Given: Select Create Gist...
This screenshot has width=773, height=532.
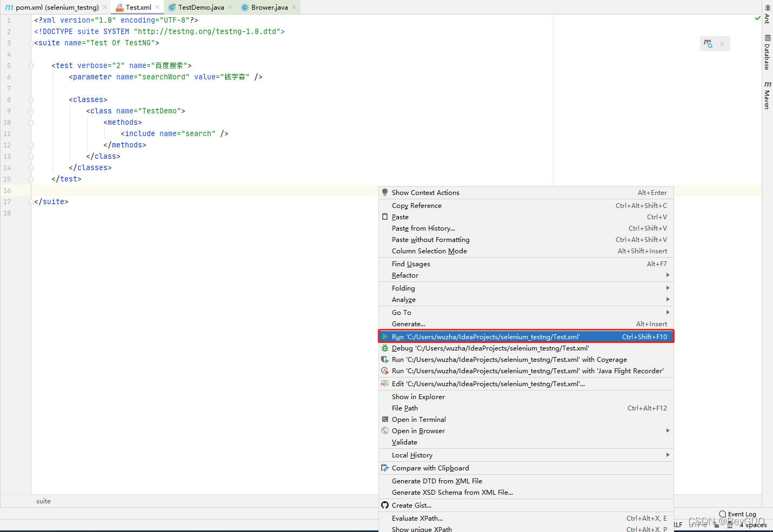Looking at the screenshot, I should (x=526, y=506).
